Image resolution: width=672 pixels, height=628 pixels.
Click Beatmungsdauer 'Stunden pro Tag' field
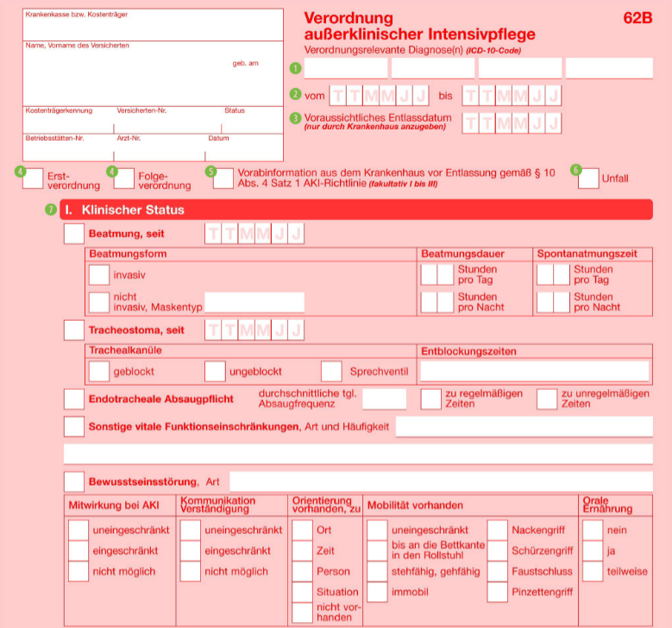click(x=437, y=275)
